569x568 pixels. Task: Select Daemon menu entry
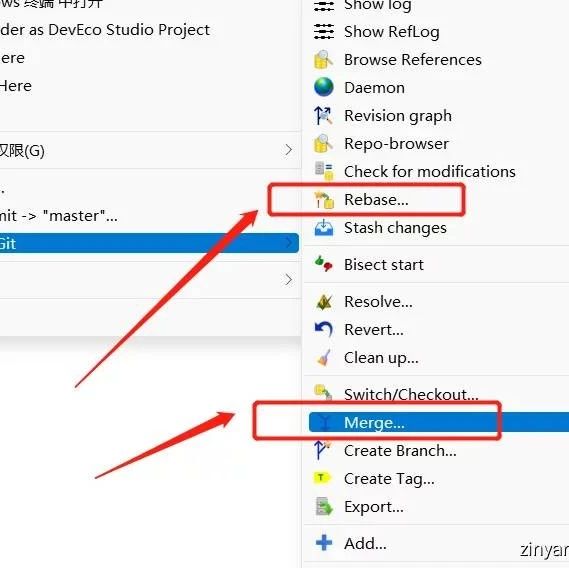tap(374, 87)
